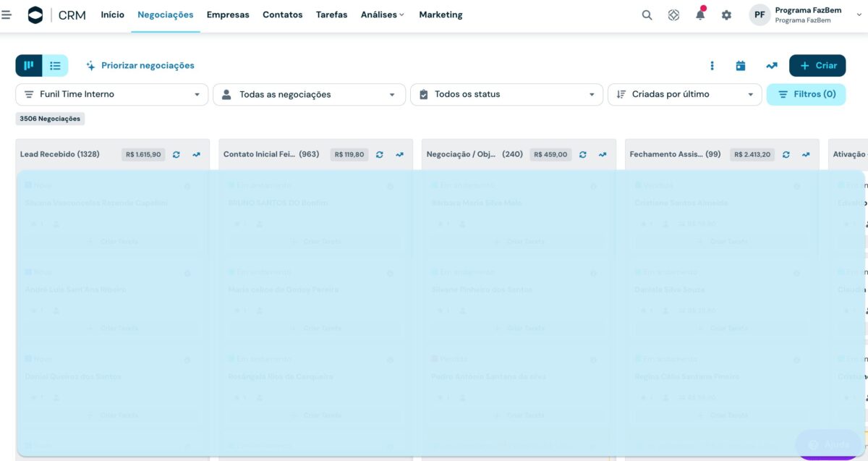Open the trend chart icon beside Criar

[x=772, y=65]
